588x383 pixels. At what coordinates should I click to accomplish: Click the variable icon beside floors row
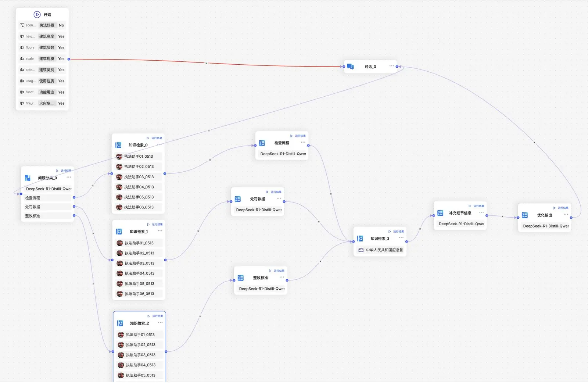click(x=22, y=47)
